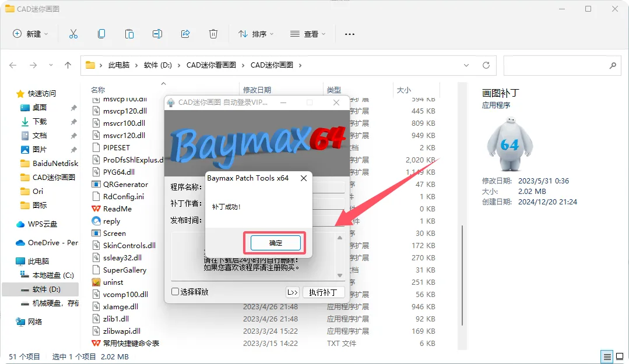Expand address bar history dropdown
This screenshot has height=364, width=629.
coord(466,65)
